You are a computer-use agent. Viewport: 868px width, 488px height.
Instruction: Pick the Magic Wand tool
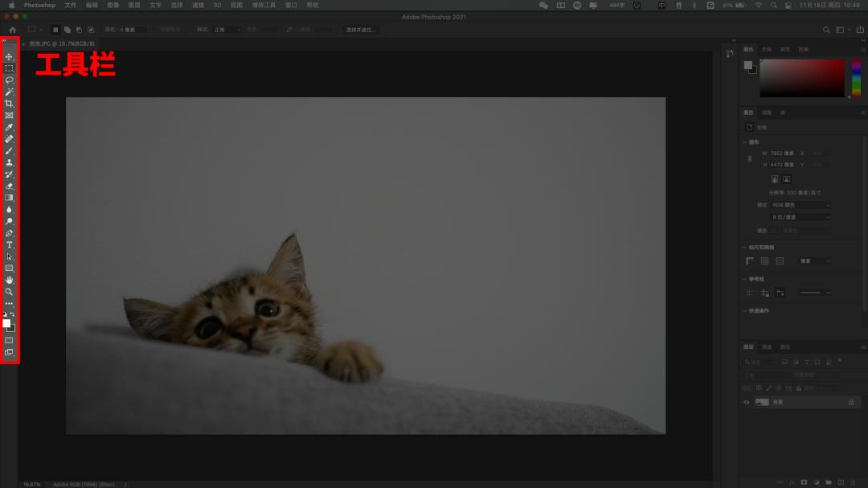(x=10, y=92)
